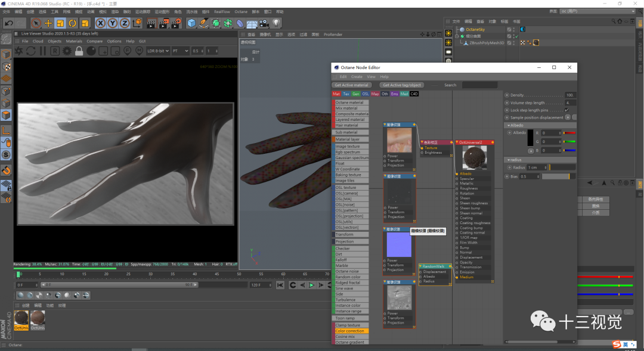Click the Radius value field
Image resolution: width=644 pixels, height=351 pixels.
[x=538, y=167]
